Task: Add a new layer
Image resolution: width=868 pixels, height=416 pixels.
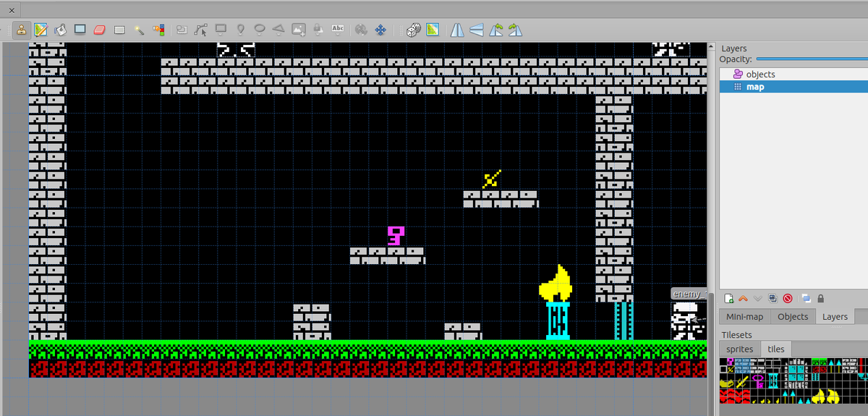Action: [x=728, y=298]
